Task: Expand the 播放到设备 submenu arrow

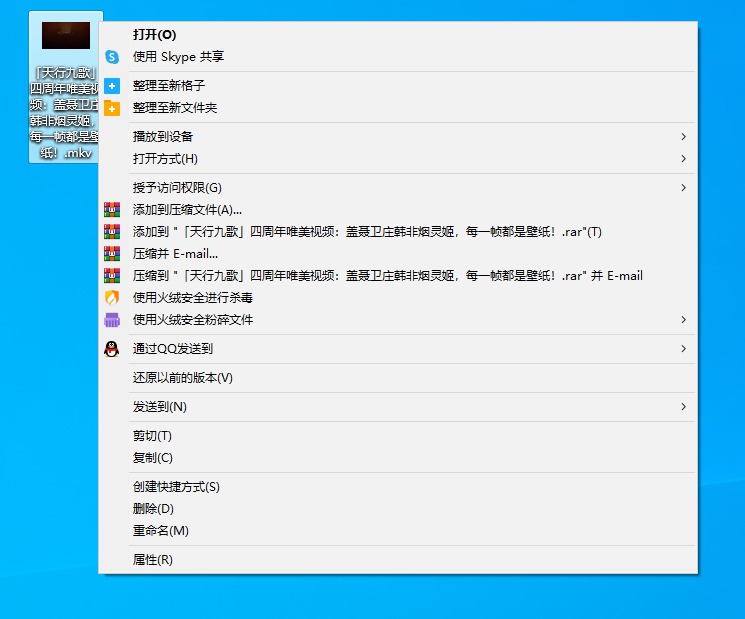Action: click(683, 137)
